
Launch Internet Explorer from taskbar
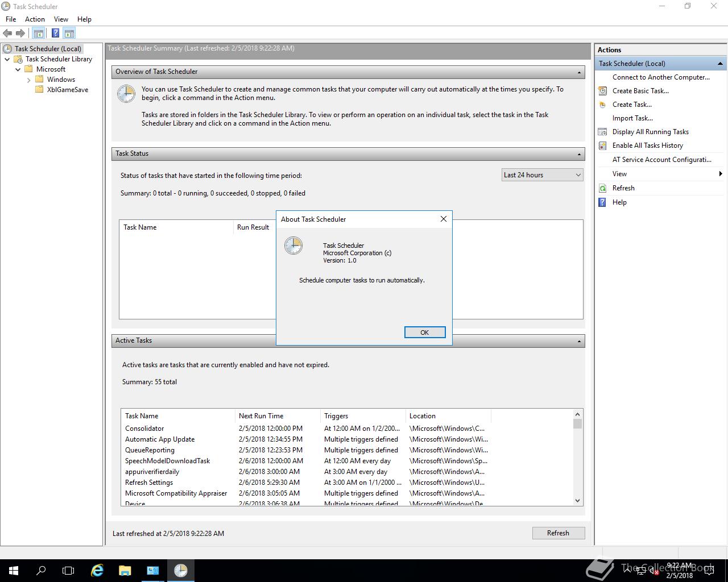[97, 571]
